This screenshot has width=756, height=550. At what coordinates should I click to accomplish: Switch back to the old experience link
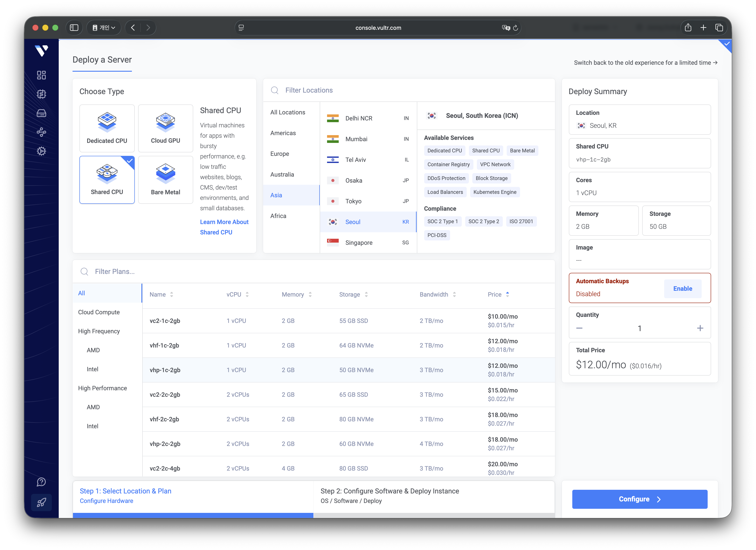pyautogui.click(x=646, y=63)
